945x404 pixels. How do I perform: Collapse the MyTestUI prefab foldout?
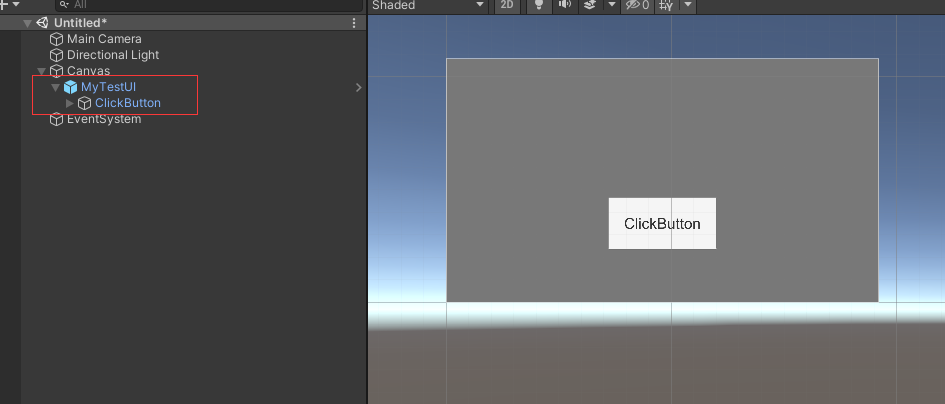55,87
